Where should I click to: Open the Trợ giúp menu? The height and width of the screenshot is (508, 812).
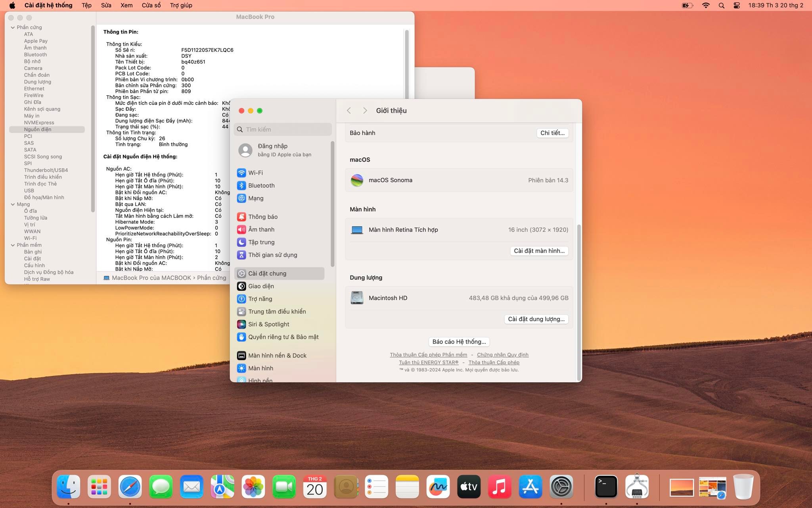[x=181, y=5]
